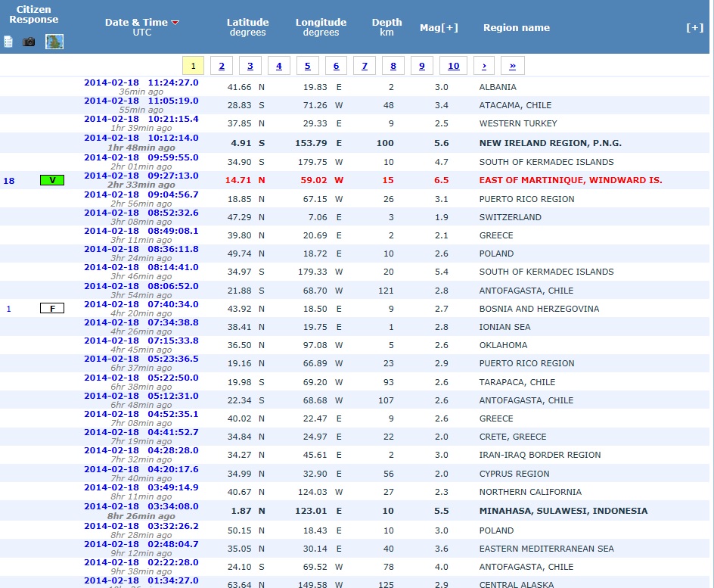Image resolution: width=714 pixels, height=588 pixels.
Task: Click the 1 citizen response count
Action: [8, 309]
